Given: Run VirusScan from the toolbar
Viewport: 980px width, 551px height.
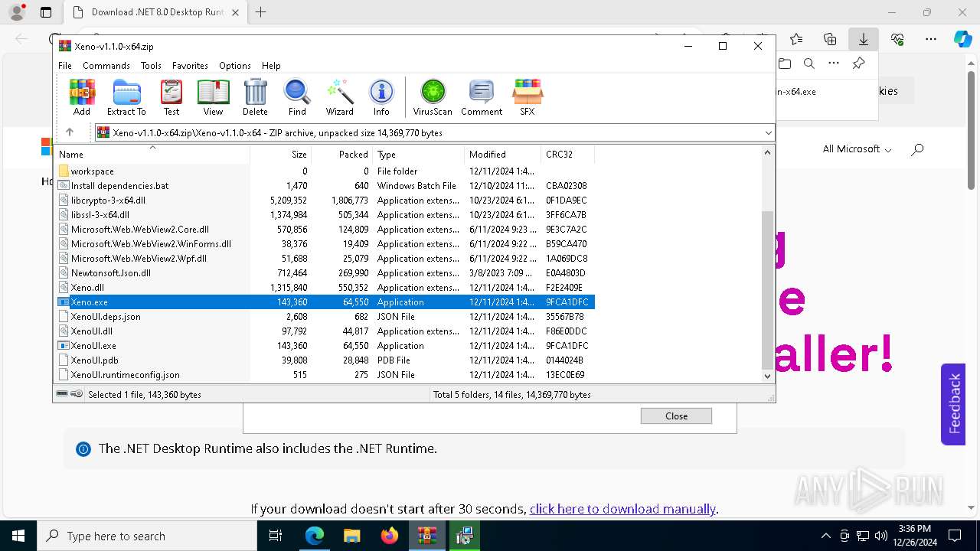Looking at the screenshot, I should [433, 97].
